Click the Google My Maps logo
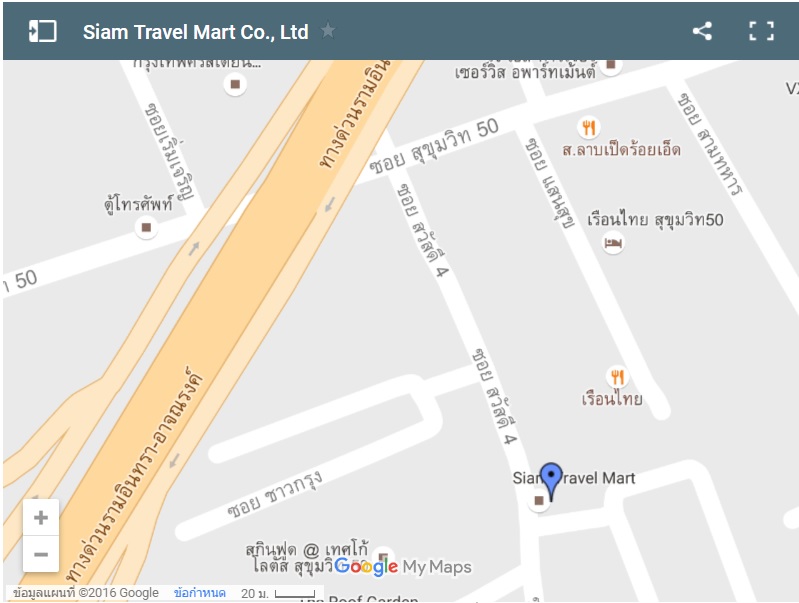This screenshot has height=603, width=799. (x=403, y=566)
